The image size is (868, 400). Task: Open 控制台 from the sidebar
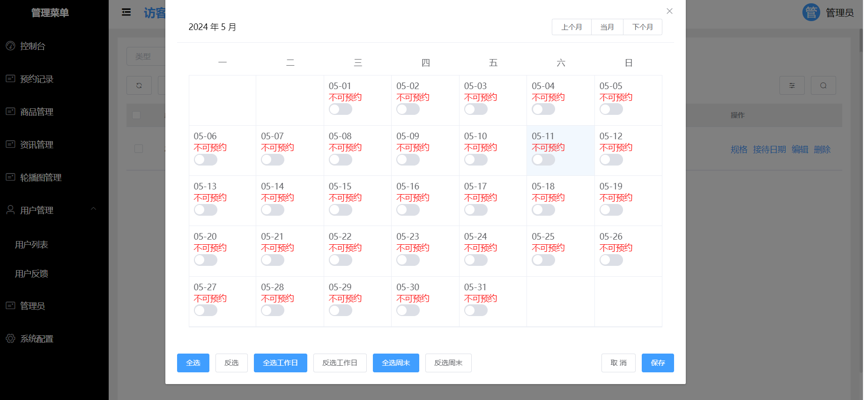(x=32, y=46)
